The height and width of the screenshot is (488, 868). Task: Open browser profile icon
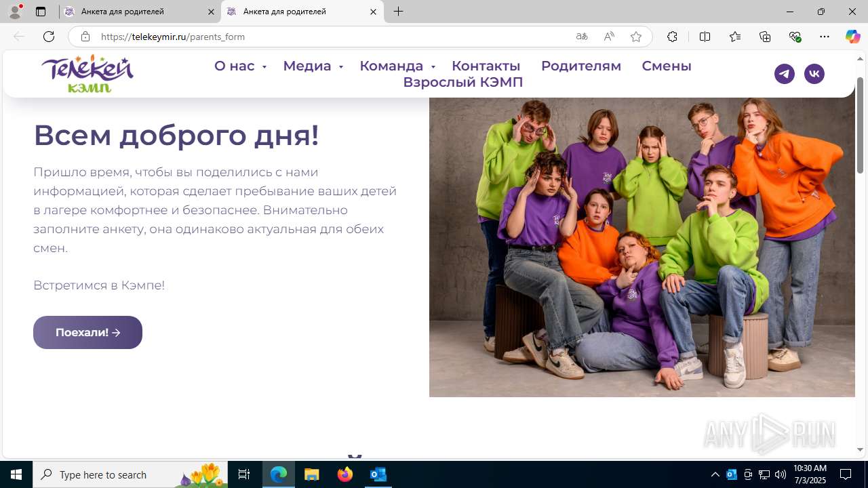[x=15, y=12]
